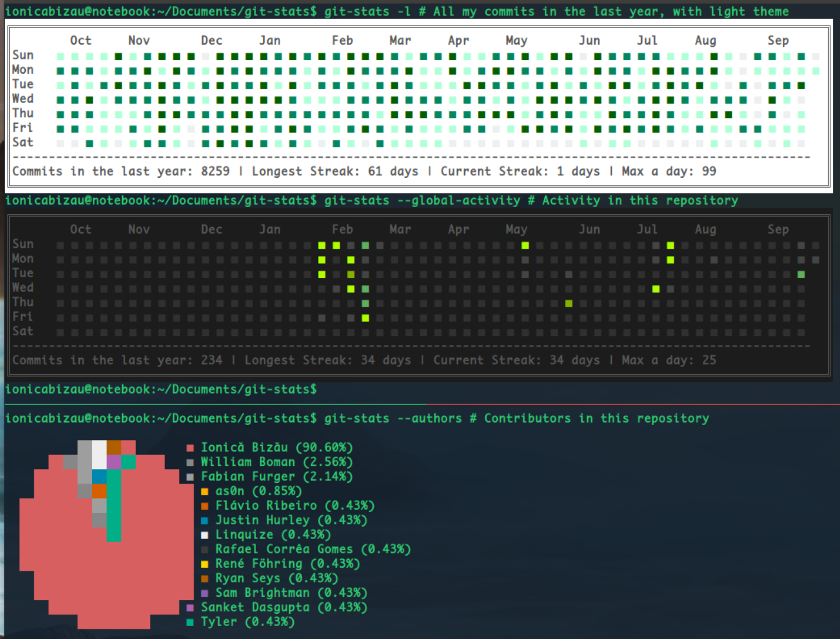Click the orange swatch beside as0n
Image resolution: width=840 pixels, height=639 pixels.
[205, 492]
